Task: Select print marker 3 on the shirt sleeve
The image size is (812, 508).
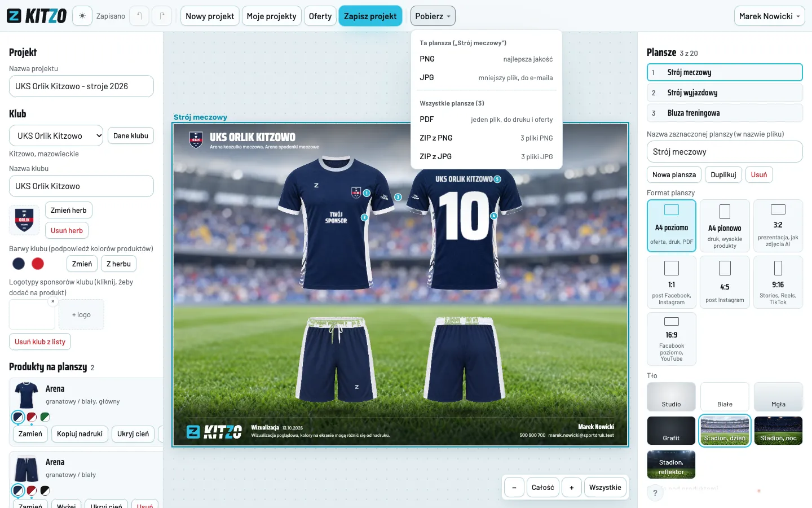Action: pyautogui.click(x=398, y=197)
